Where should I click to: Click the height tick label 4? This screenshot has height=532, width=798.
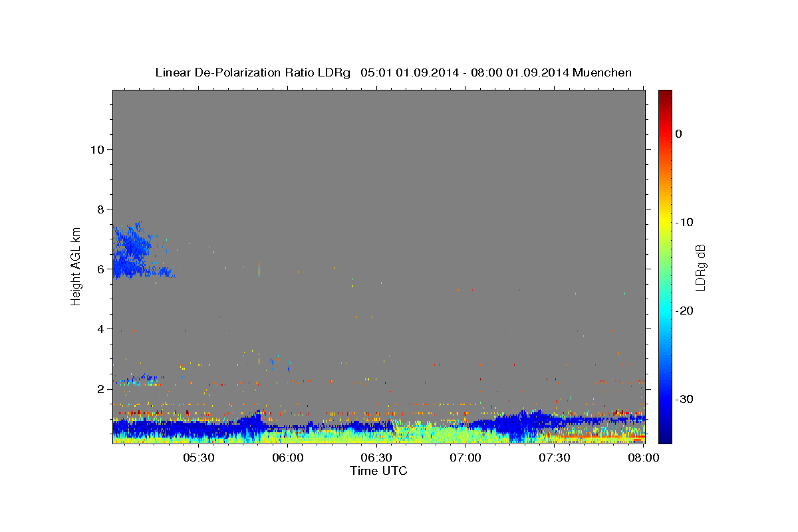click(x=100, y=329)
